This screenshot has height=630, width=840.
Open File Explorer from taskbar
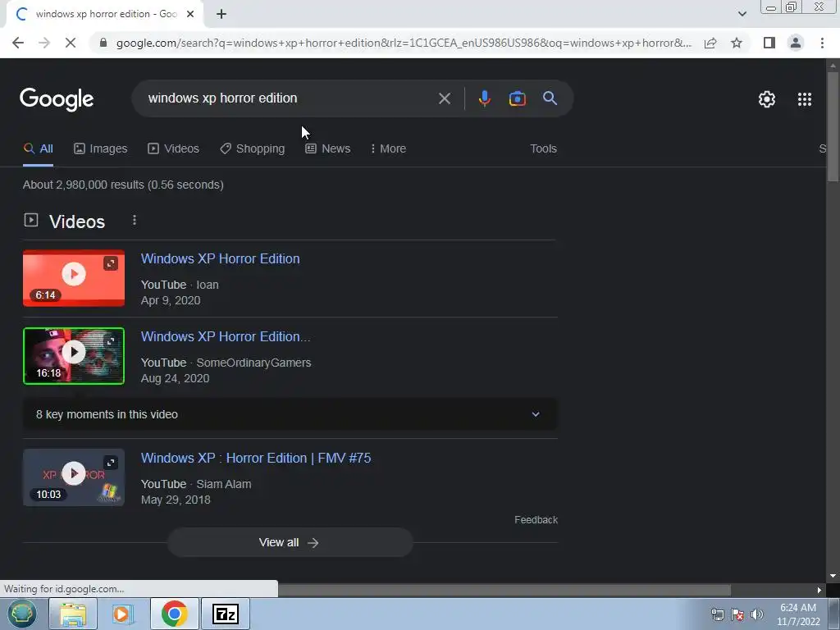(72, 614)
